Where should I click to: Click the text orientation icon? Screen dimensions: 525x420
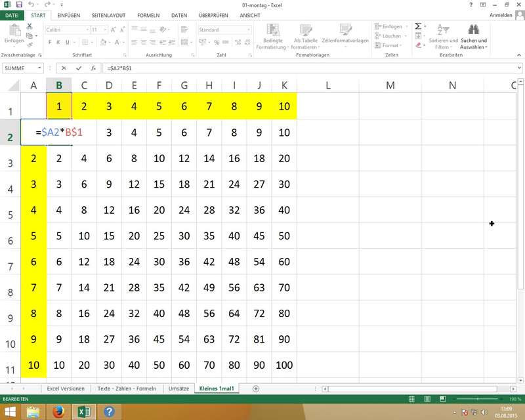163,30
